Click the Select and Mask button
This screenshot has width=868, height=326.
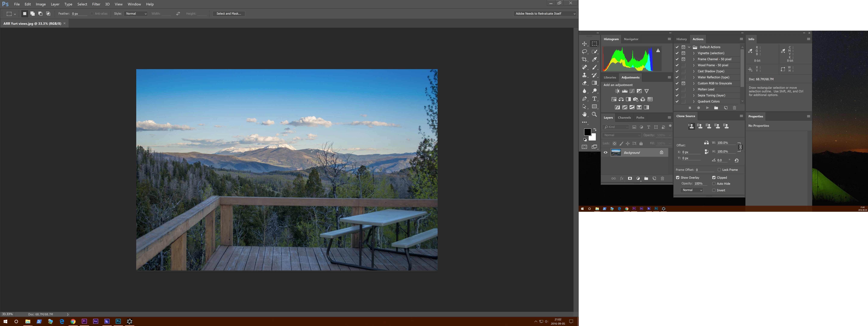point(228,13)
